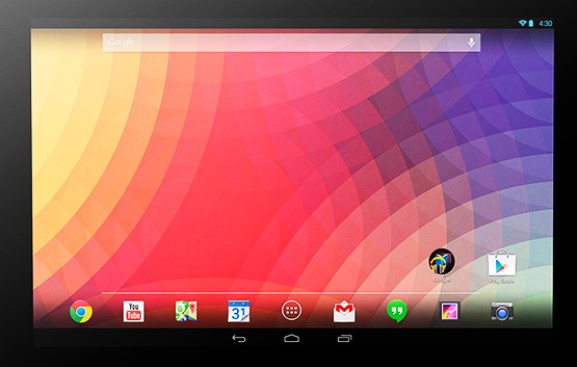577x367 pixels.
Task: Open the Play Store shortcut
Action: click(x=502, y=263)
